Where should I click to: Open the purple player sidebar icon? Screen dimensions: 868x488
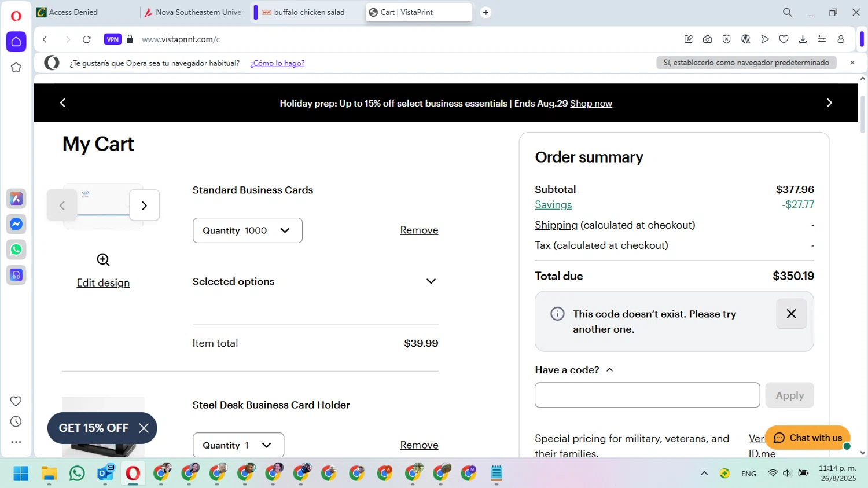pos(16,275)
